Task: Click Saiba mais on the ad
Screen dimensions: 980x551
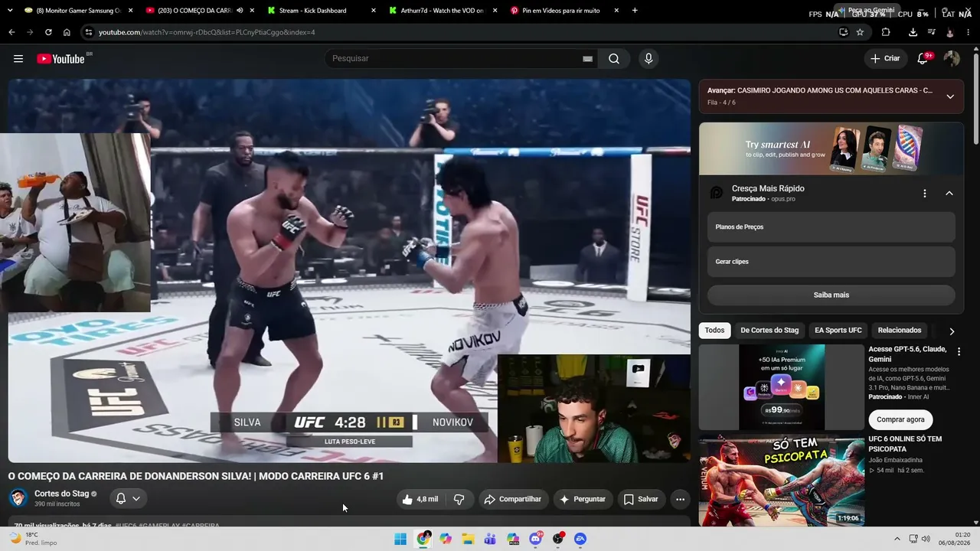Action: click(831, 295)
